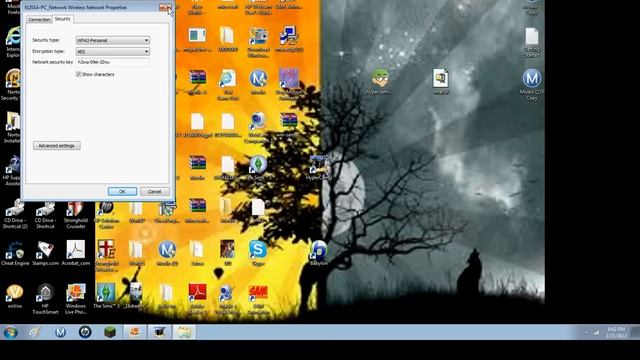
Task: Click the taskbar clock
Action: coord(616,332)
